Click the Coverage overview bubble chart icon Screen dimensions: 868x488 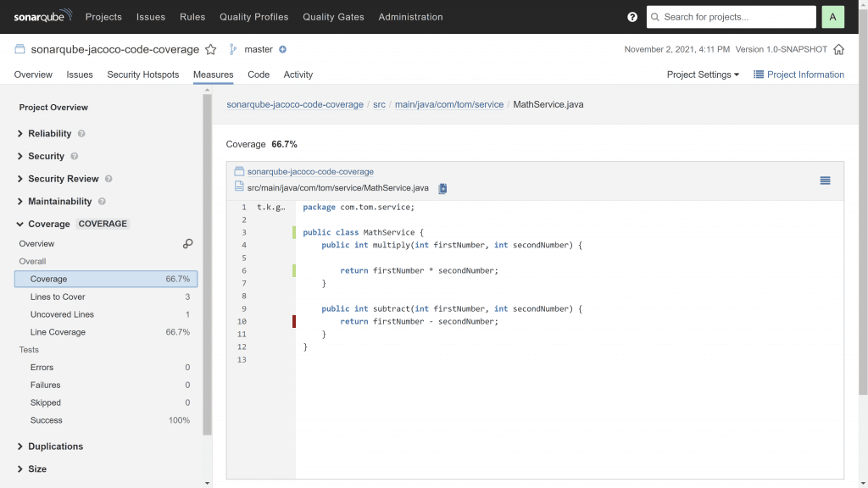[x=187, y=244]
